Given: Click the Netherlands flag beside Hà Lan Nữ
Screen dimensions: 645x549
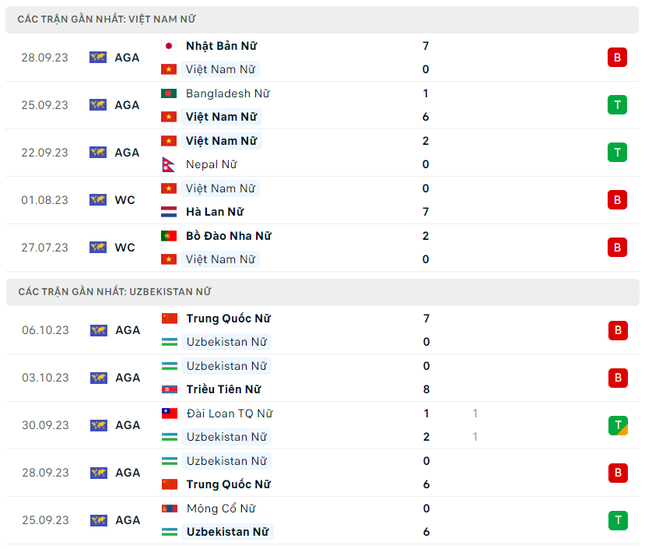Looking at the screenshot, I should [168, 212].
